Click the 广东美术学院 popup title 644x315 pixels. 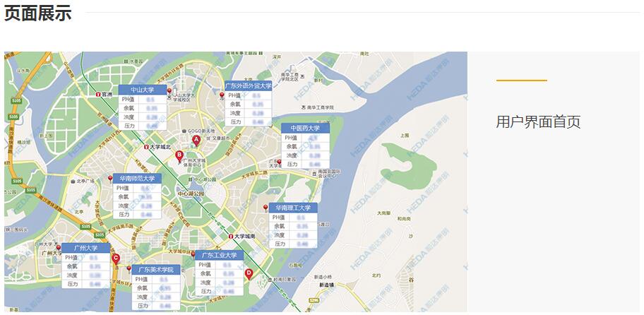(x=155, y=270)
